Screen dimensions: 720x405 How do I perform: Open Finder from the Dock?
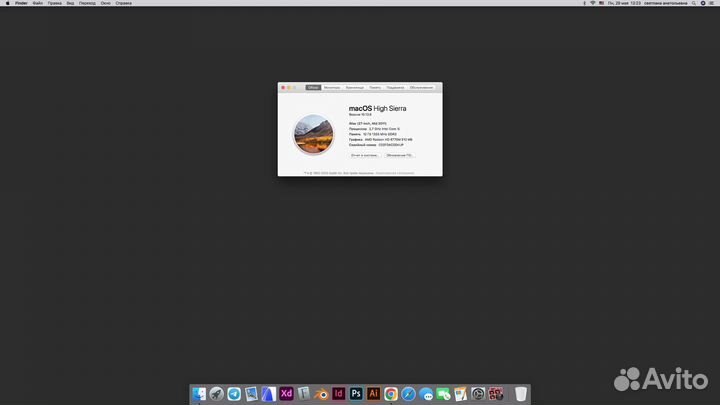coord(199,394)
